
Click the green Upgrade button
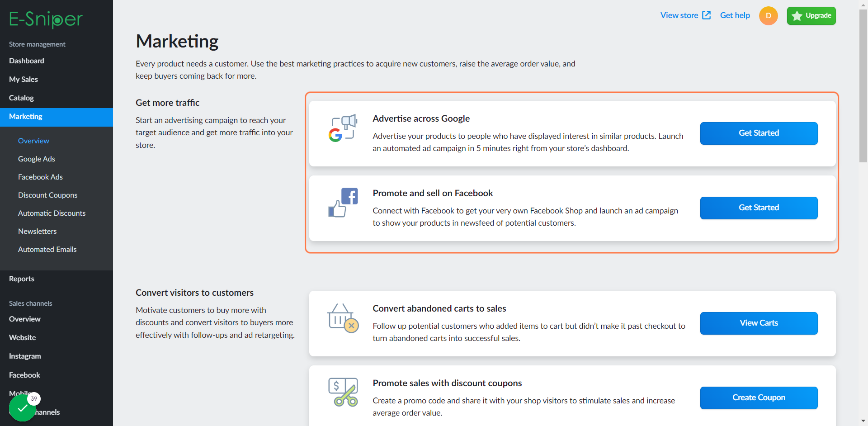(x=811, y=16)
